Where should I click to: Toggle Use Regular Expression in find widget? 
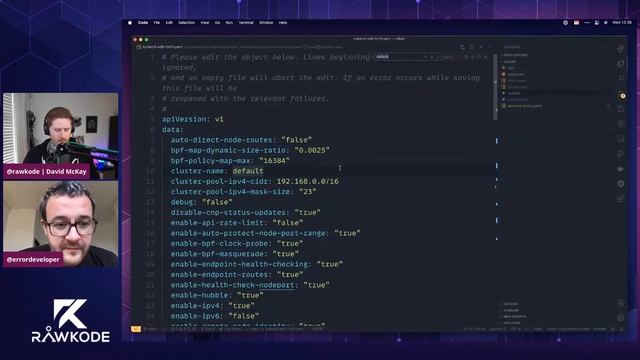click(x=437, y=57)
